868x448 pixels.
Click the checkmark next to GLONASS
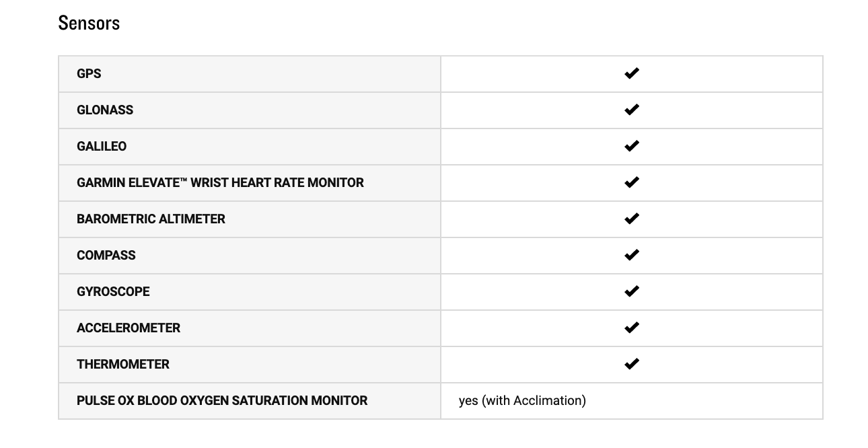point(631,110)
